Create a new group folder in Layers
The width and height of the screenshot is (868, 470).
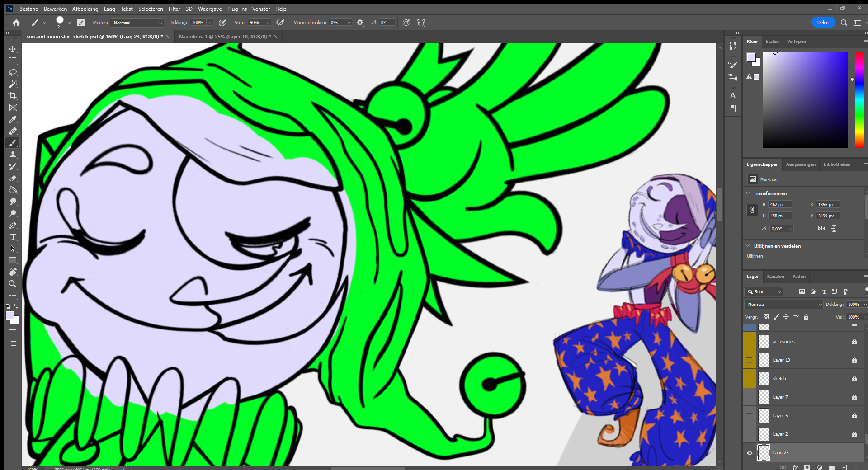832,467
